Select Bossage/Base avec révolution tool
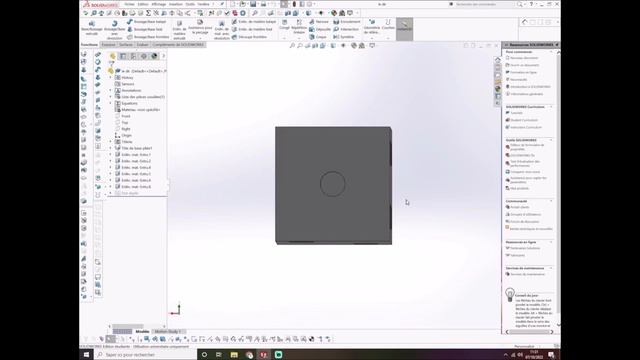640x360 pixels. point(114,29)
